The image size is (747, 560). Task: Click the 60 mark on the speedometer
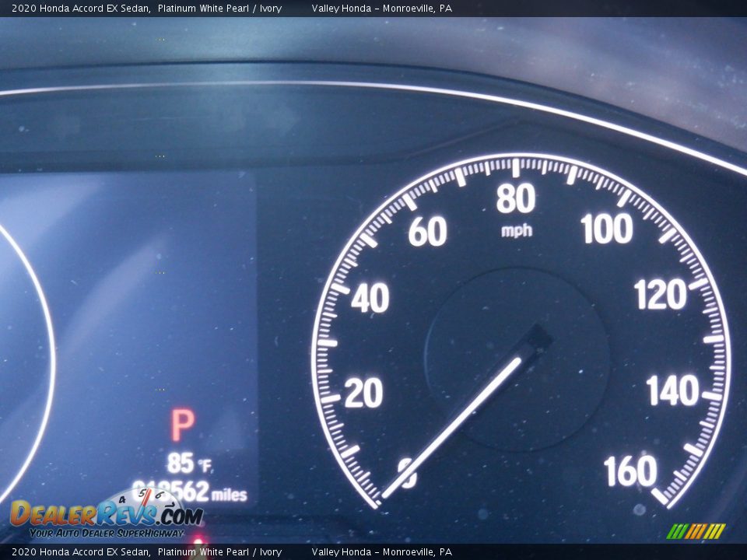[x=427, y=232]
